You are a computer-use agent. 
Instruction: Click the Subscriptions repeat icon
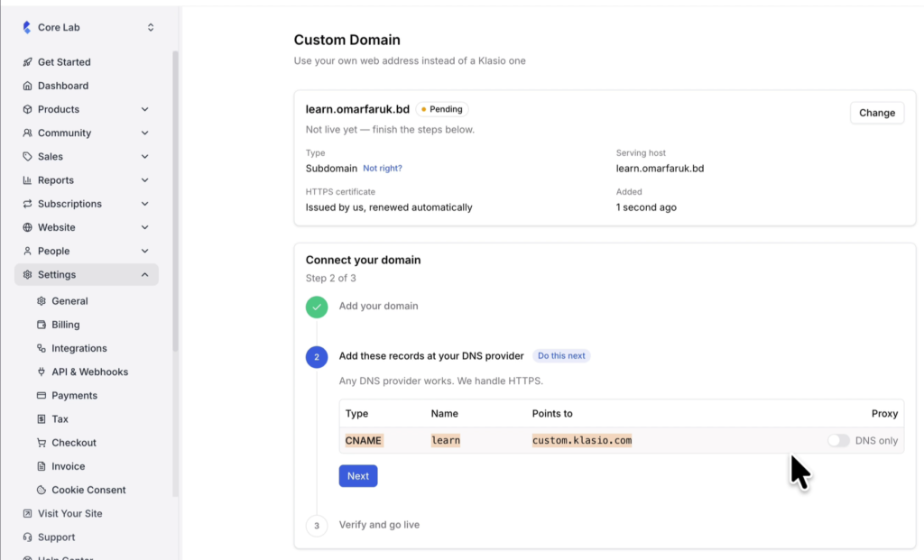(x=27, y=203)
